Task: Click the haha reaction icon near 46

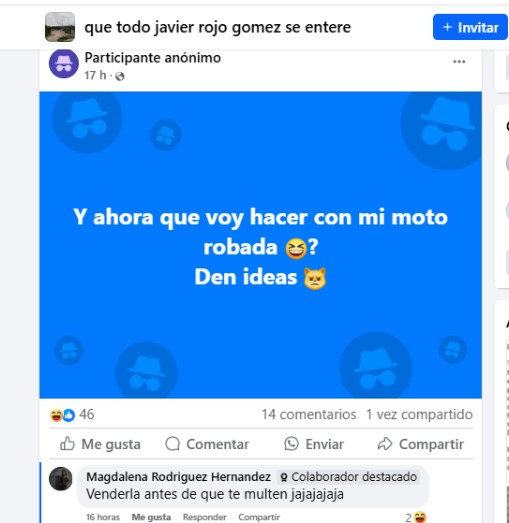Action: click(x=56, y=415)
